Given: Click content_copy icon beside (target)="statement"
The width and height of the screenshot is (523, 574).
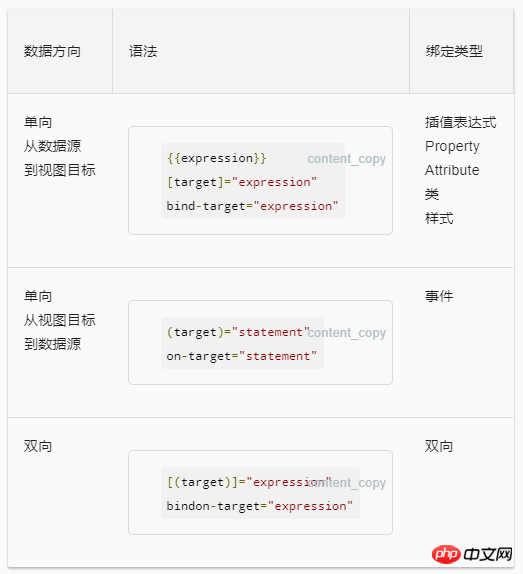Looking at the screenshot, I should pos(347,333).
